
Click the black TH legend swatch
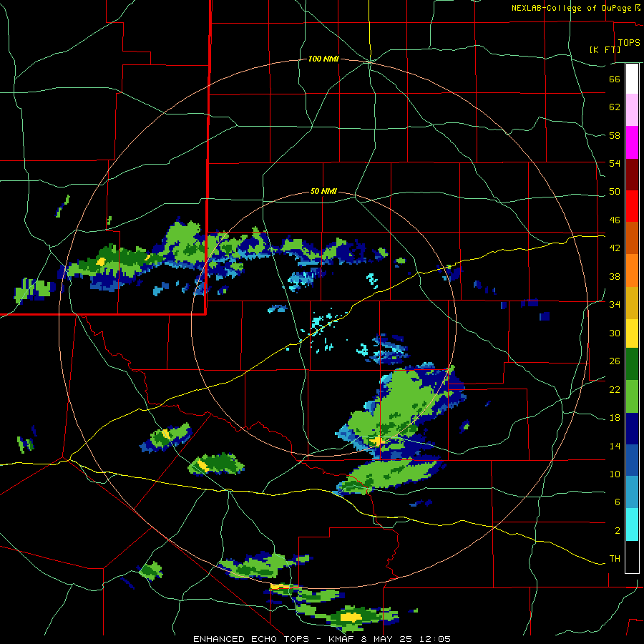[x=632, y=557]
